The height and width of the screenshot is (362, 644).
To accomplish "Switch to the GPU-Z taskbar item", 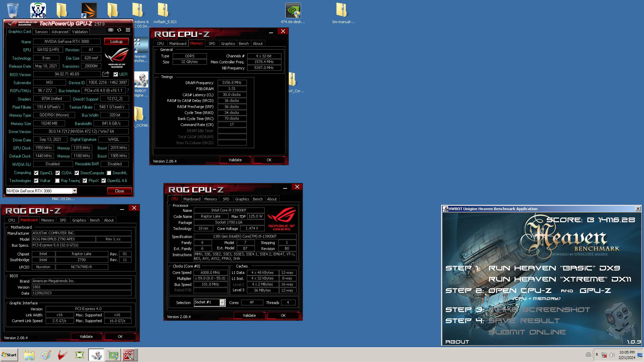I will tap(113, 355).
